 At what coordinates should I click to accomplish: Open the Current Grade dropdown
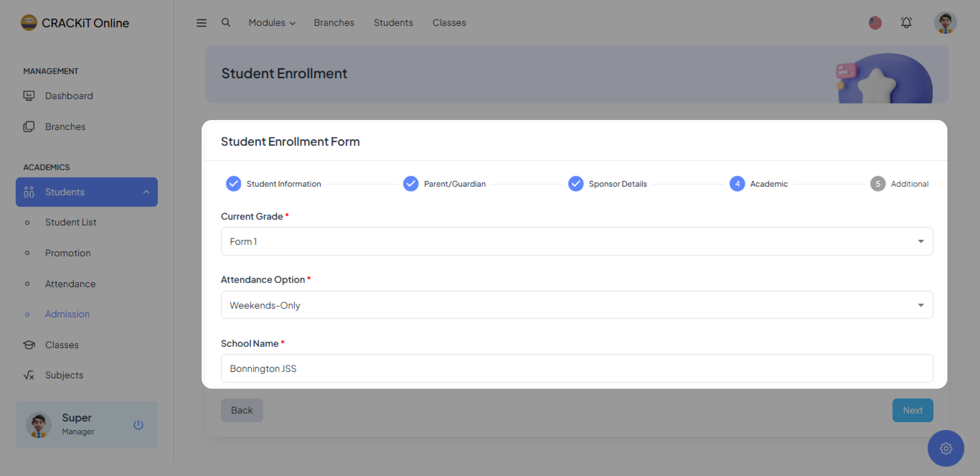coord(576,241)
